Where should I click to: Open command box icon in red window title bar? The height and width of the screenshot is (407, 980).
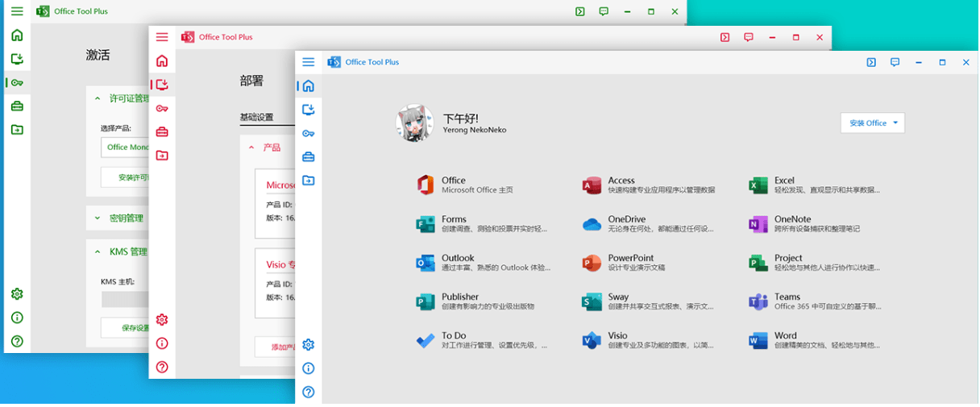[x=725, y=37]
